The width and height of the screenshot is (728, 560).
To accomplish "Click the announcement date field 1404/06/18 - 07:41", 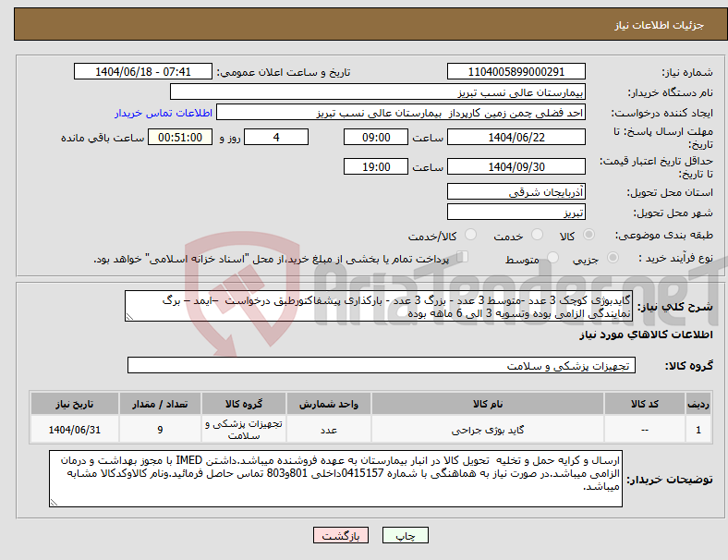I will 143,71.
